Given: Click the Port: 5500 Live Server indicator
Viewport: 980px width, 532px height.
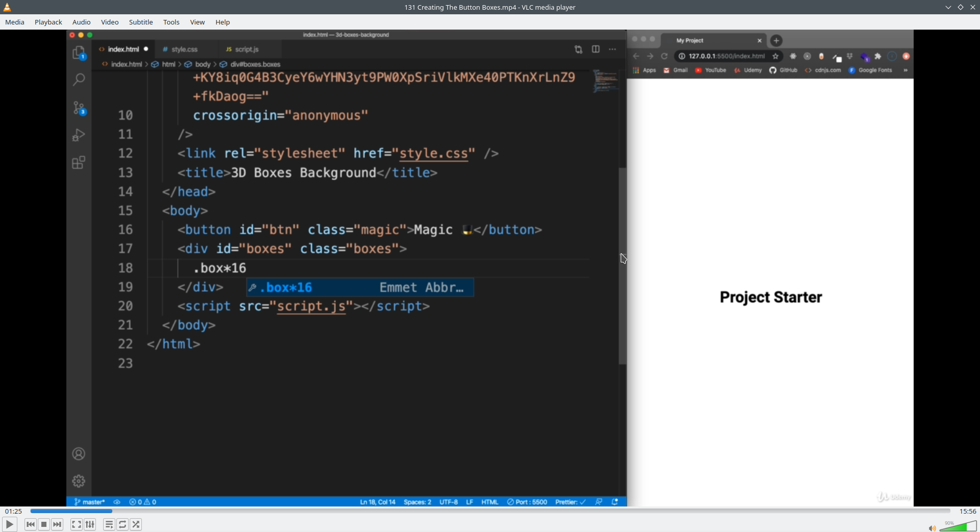Looking at the screenshot, I should point(527,502).
